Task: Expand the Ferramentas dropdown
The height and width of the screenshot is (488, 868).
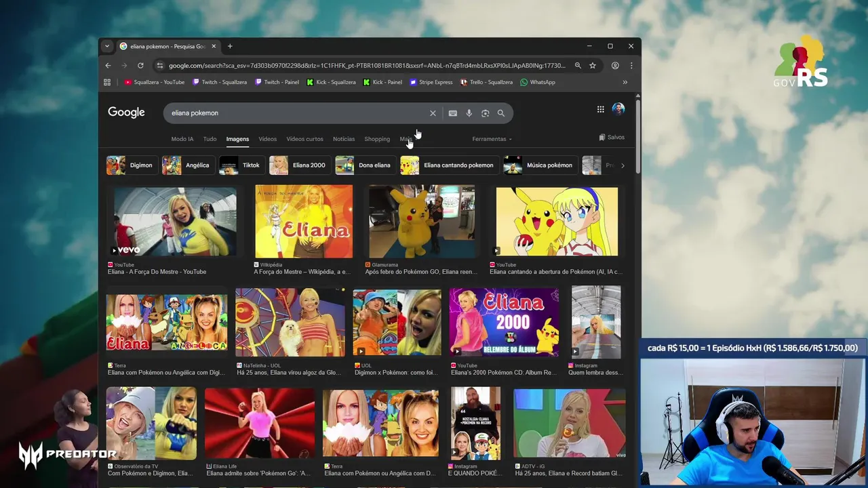Action: 492,139
